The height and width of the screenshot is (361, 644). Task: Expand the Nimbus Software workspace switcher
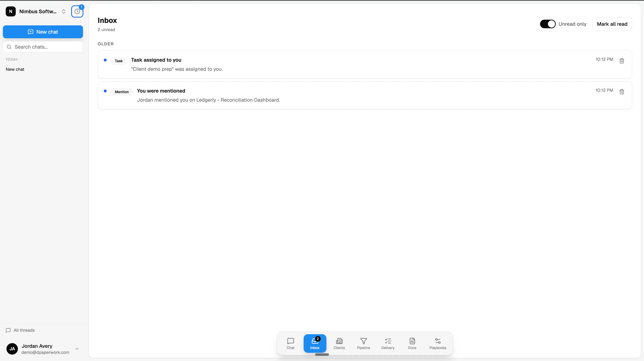(x=64, y=11)
